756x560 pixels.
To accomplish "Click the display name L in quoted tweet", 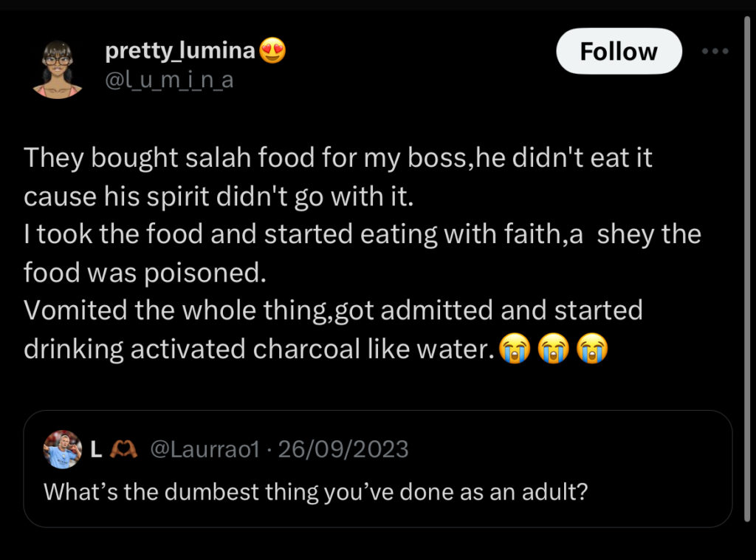I will (x=95, y=448).
